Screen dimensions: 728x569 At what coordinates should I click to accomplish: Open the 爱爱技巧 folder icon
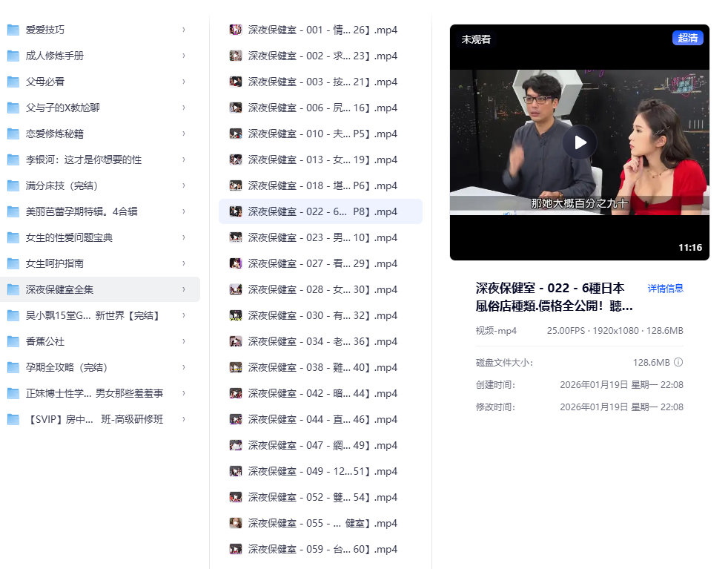click(13, 30)
